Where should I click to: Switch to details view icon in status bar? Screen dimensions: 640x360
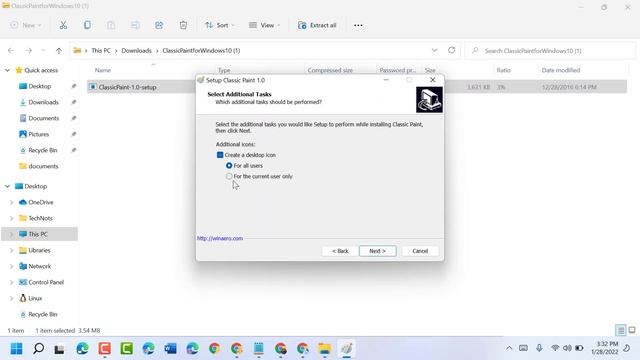pos(620,330)
